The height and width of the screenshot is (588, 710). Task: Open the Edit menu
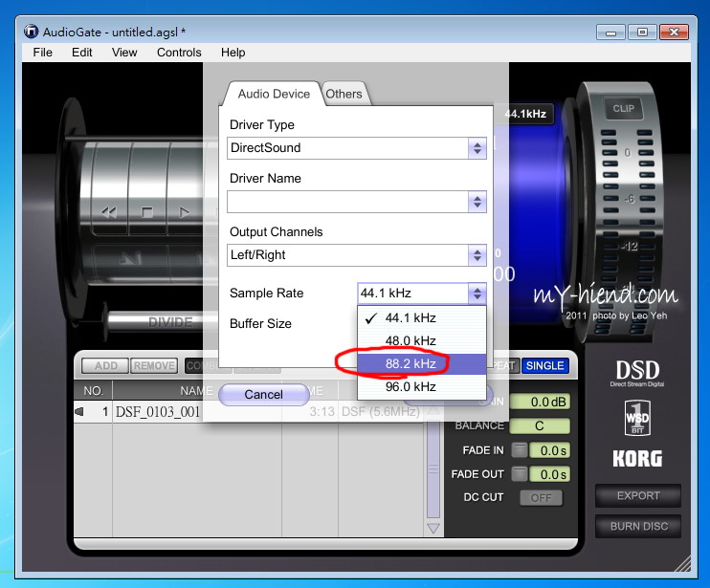82,53
